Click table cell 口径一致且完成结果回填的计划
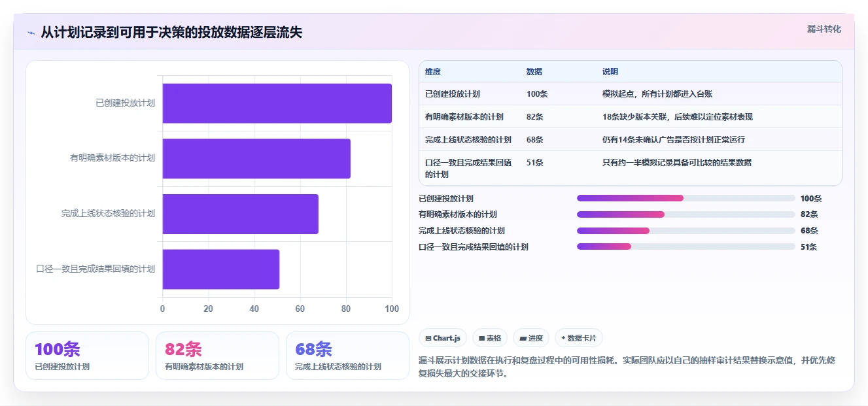 (x=468, y=169)
